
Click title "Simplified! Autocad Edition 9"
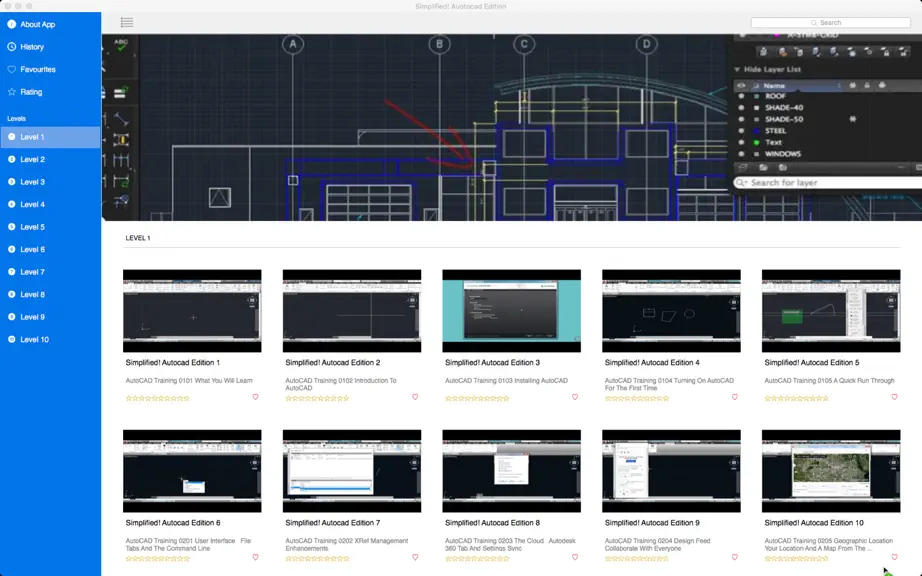[652, 523]
